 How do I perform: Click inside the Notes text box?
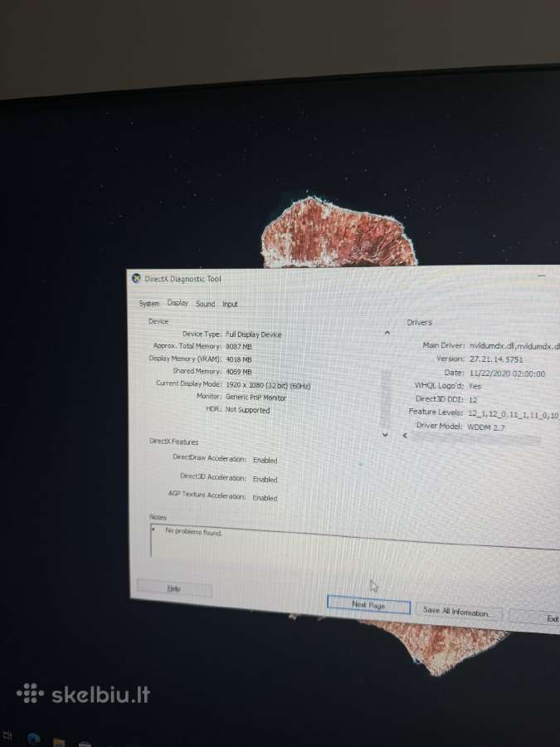coord(355,544)
